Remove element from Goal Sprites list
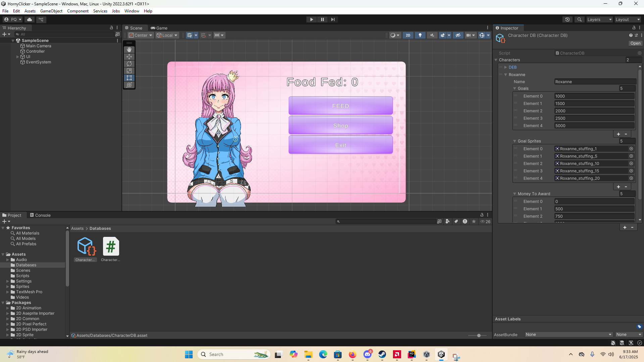 click(626, 187)
